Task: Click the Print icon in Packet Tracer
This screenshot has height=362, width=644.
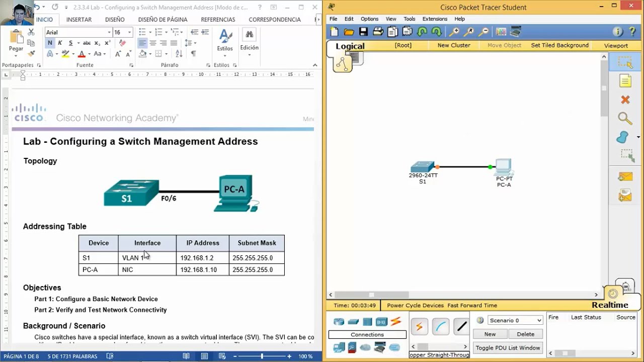Action: [x=378, y=32]
